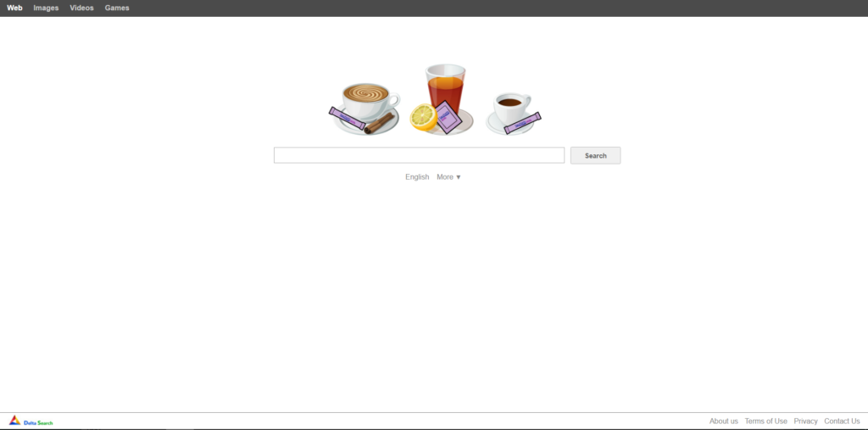Focus the search text field
Screen dimensions: 868x430
click(x=419, y=155)
